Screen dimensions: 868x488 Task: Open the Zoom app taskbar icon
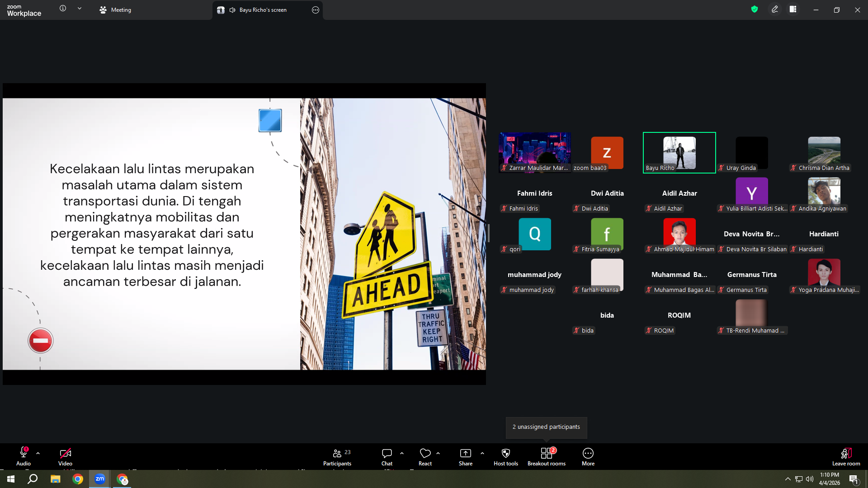coord(99,479)
